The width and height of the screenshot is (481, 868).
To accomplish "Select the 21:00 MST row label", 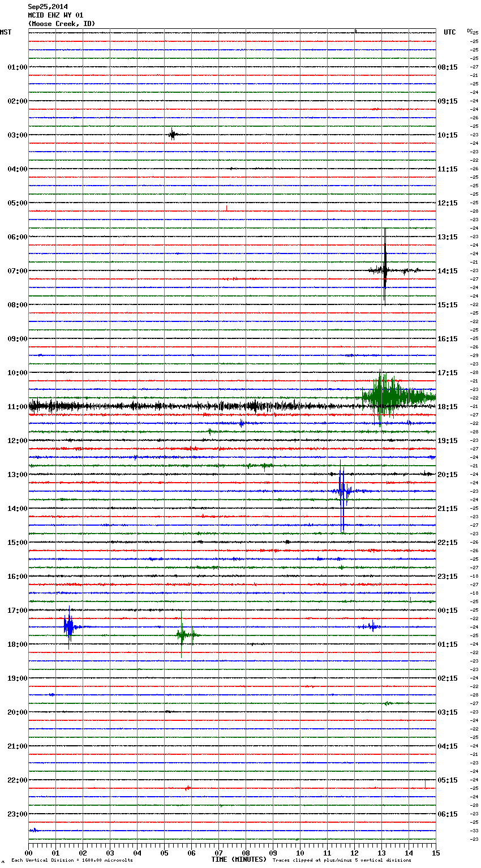I will pyautogui.click(x=17, y=746).
